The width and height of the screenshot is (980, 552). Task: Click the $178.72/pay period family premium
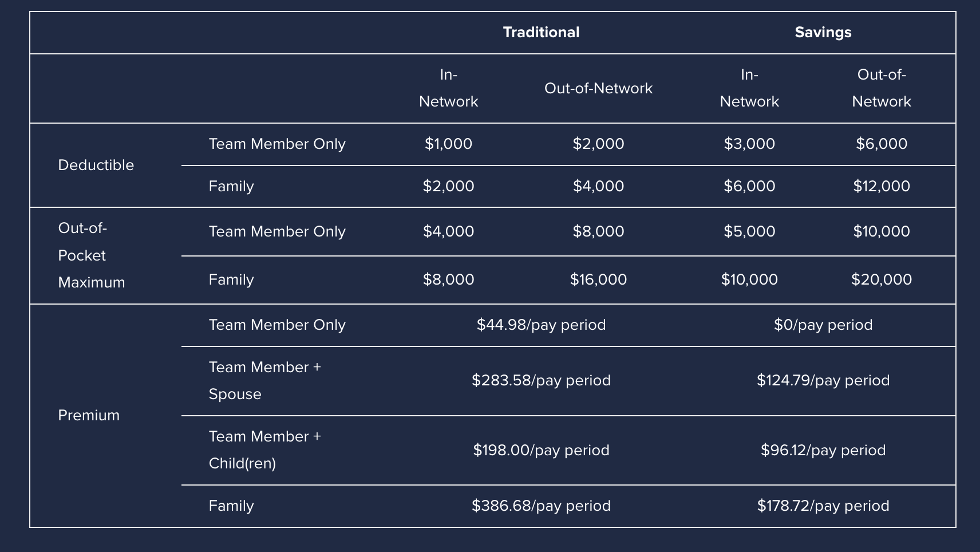[823, 506]
